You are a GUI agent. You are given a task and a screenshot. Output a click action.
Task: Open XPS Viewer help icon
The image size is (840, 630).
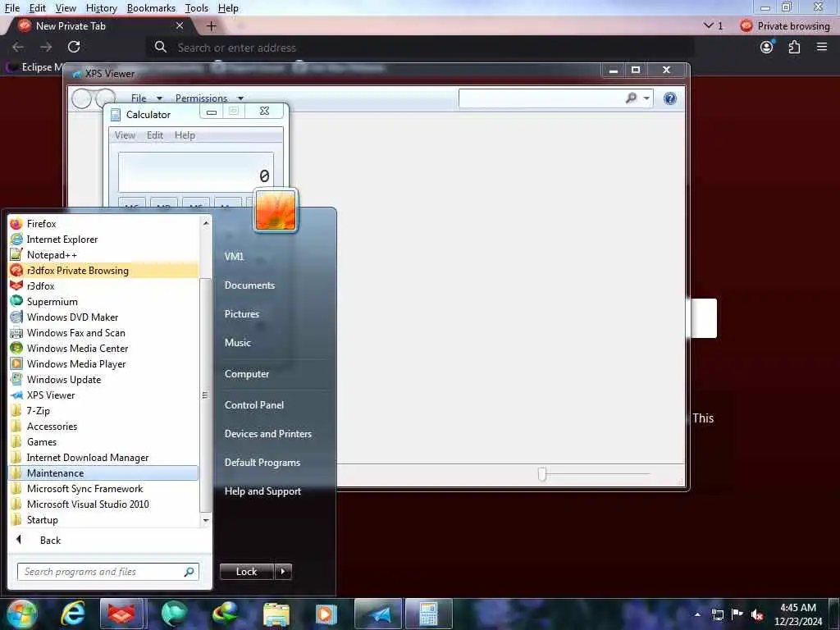(x=669, y=98)
